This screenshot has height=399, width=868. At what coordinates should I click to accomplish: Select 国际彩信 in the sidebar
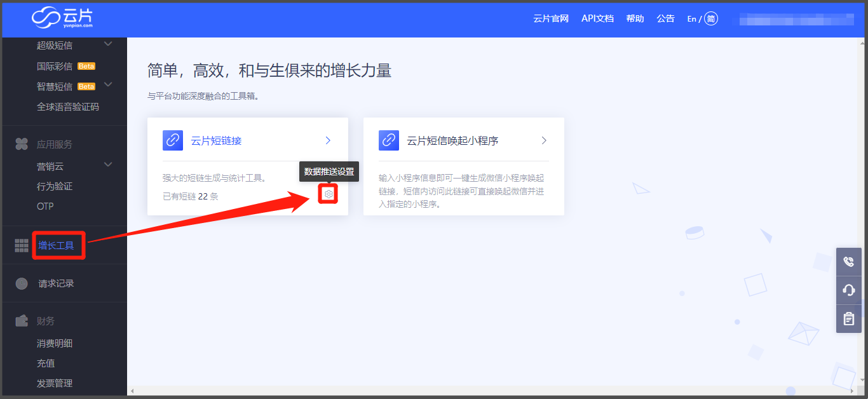[55, 66]
